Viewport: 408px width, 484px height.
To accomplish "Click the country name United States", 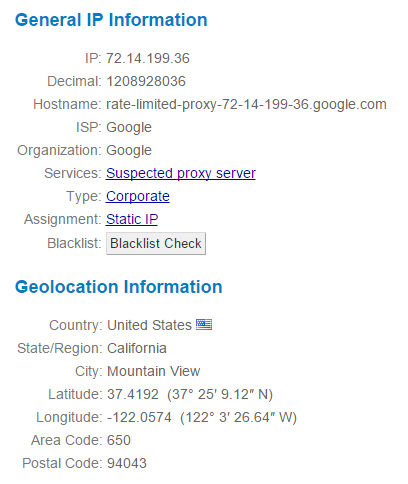I will click(149, 325).
